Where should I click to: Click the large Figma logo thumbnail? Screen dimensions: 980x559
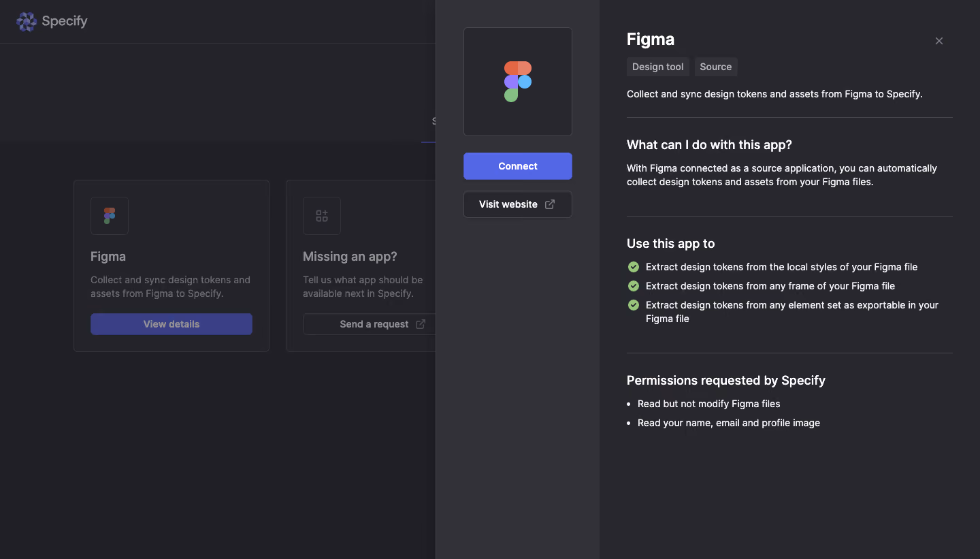pyautogui.click(x=518, y=82)
